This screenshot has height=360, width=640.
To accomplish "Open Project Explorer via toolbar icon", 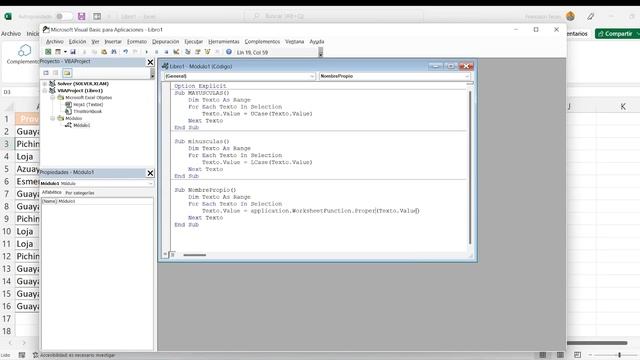I will pyautogui.click(x=188, y=52).
